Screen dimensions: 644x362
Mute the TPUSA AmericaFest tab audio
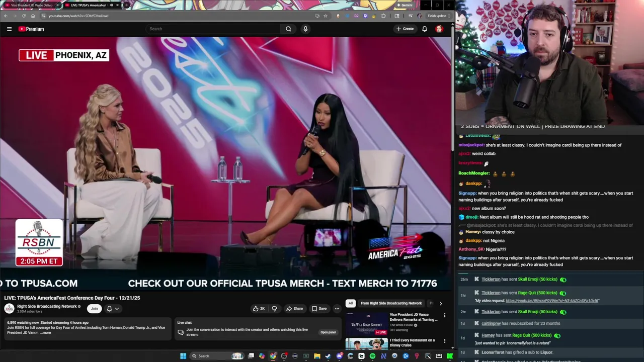[111, 5]
